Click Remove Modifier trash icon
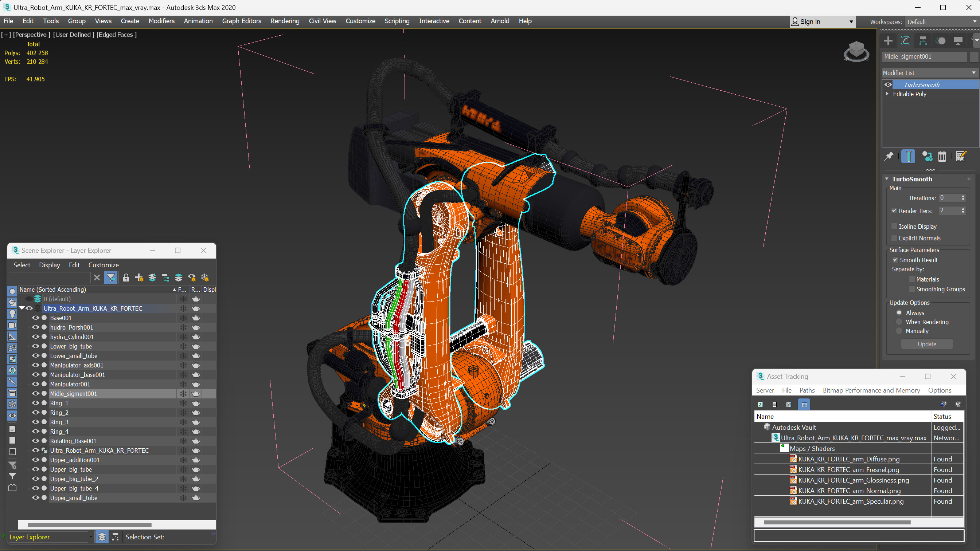980x551 pixels. [942, 156]
